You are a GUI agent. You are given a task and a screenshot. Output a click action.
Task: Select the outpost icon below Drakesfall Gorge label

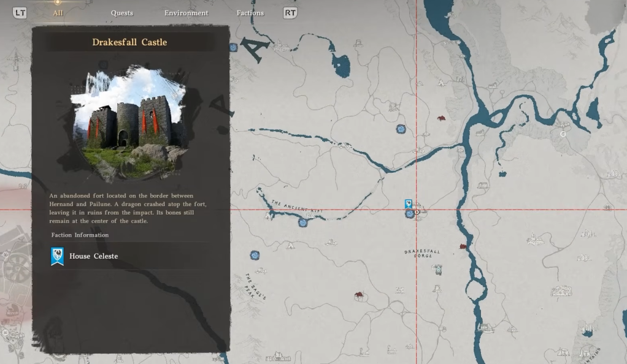(438, 268)
